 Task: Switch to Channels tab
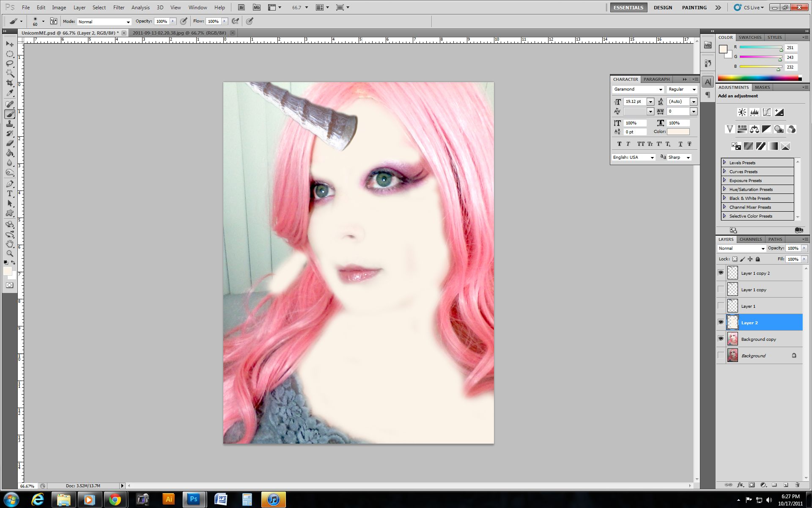[751, 239]
